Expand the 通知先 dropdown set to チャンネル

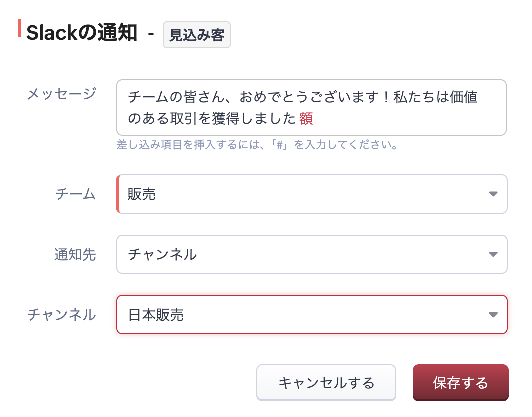(301, 254)
